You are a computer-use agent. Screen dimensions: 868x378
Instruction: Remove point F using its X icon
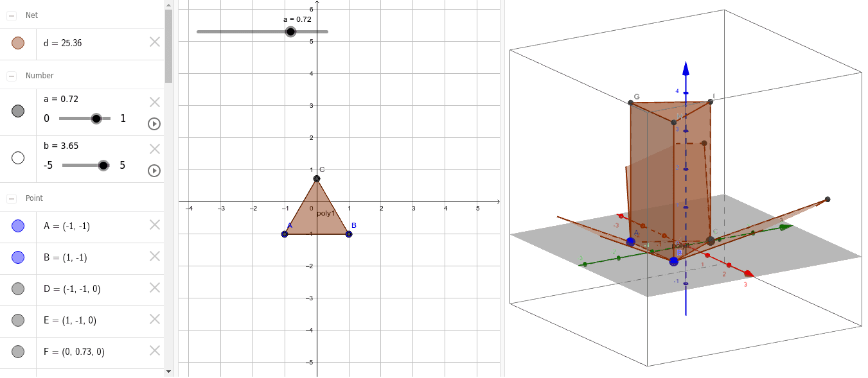click(154, 350)
